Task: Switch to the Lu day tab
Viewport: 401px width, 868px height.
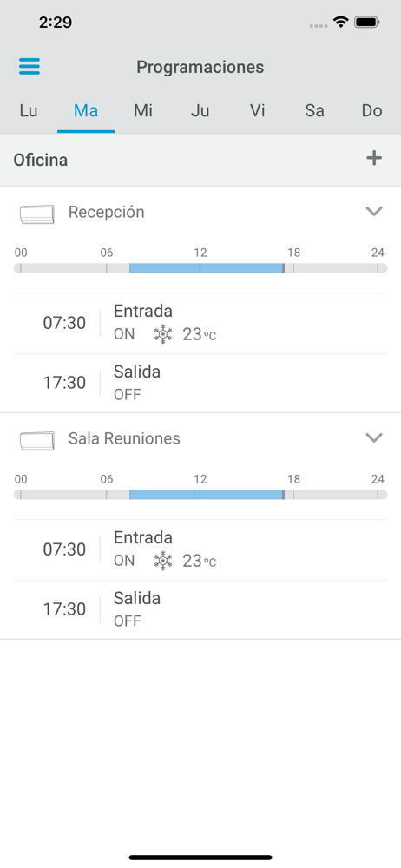Action: click(x=29, y=111)
